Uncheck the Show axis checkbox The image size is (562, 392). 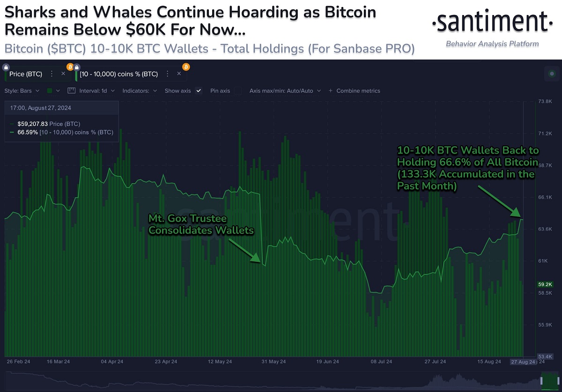(x=199, y=90)
